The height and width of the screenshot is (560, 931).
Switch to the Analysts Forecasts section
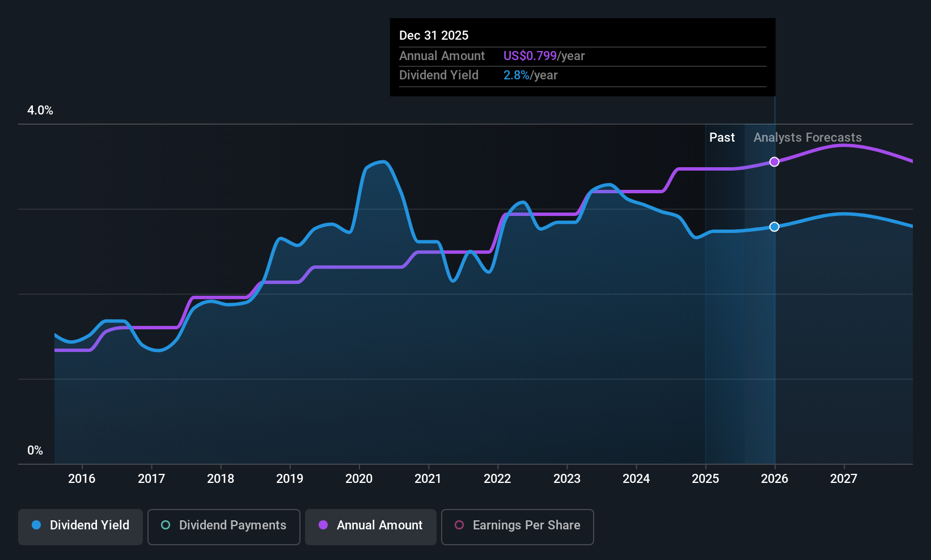[807, 137]
